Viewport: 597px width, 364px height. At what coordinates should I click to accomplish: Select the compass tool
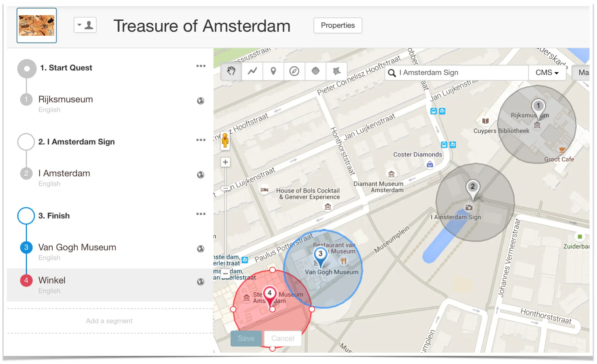tap(294, 71)
